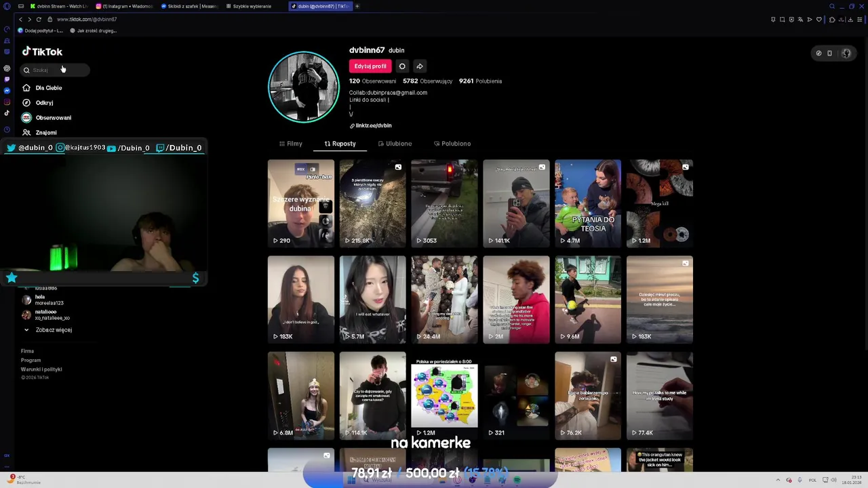Open the video with 77.4K views
The width and height of the screenshot is (868, 488).
[660, 396]
